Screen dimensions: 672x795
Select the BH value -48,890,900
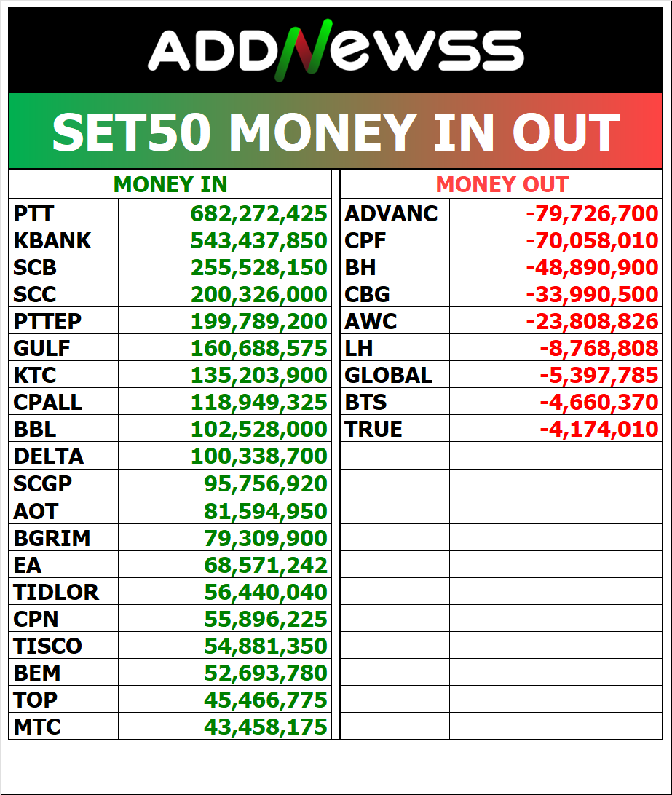point(592,268)
